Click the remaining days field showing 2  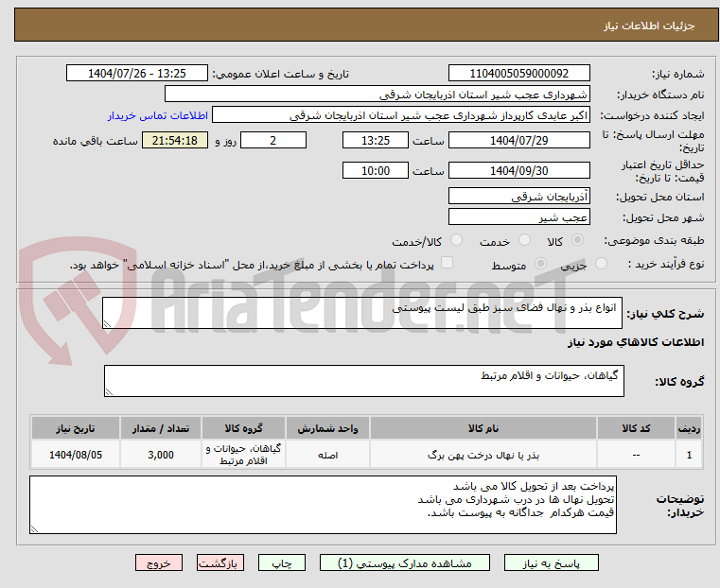pyautogui.click(x=273, y=140)
